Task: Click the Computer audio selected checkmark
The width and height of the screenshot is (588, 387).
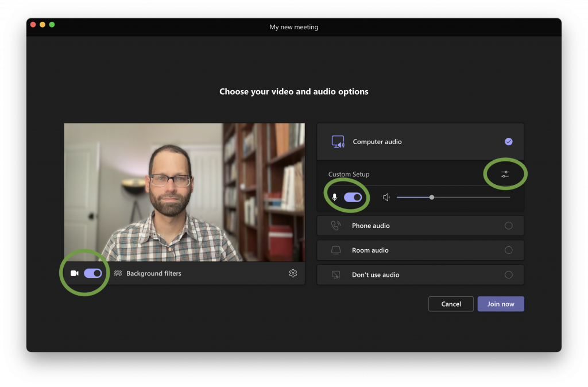Action: pos(508,141)
